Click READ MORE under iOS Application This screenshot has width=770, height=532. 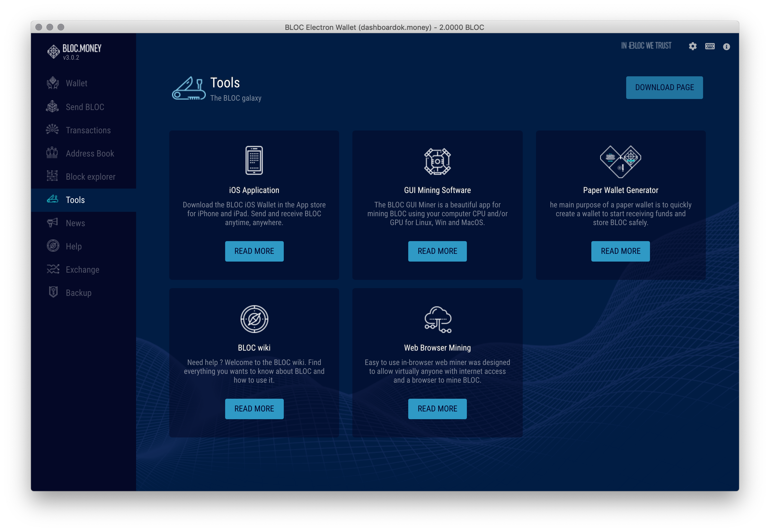pos(254,251)
